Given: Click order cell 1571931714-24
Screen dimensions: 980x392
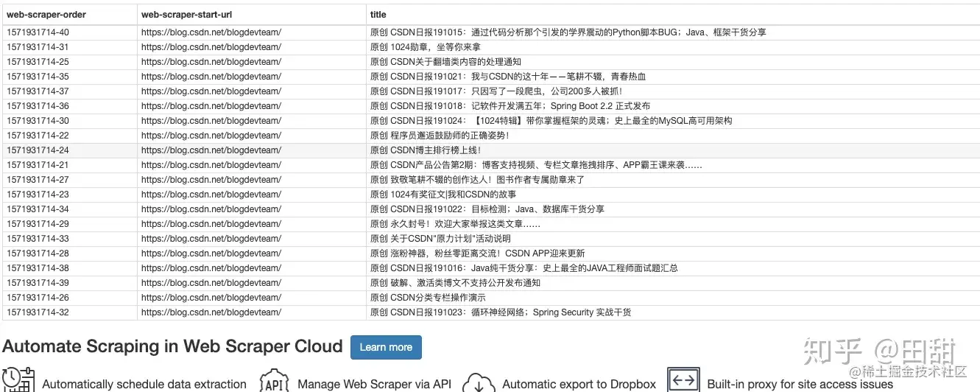Looking at the screenshot, I should tap(38, 150).
